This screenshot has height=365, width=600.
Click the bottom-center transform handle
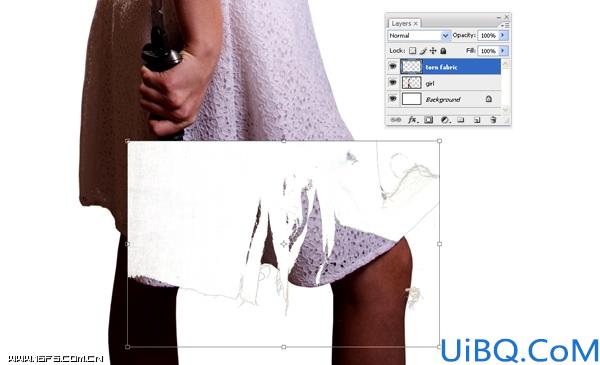pos(284,347)
